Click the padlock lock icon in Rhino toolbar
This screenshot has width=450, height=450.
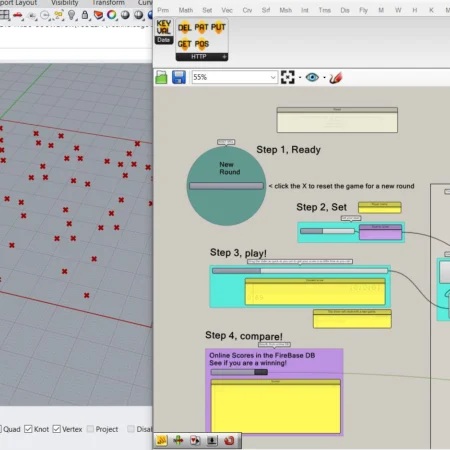point(85,15)
